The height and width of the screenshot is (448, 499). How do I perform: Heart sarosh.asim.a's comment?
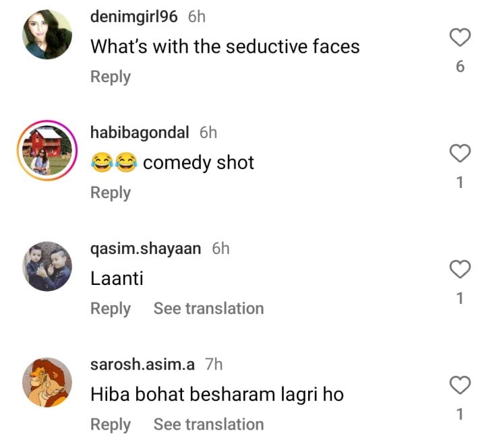[460, 386]
